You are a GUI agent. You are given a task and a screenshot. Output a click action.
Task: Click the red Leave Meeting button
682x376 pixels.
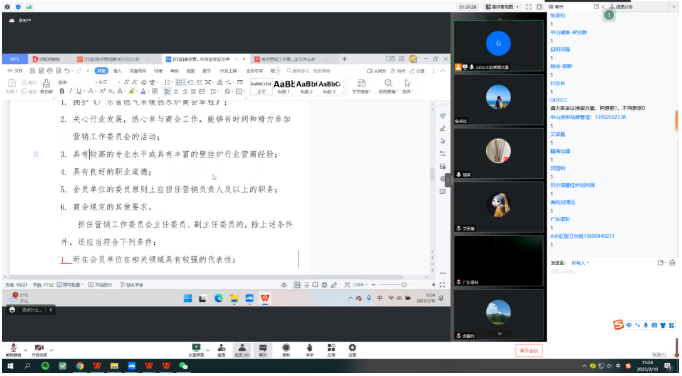pyautogui.click(x=529, y=350)
